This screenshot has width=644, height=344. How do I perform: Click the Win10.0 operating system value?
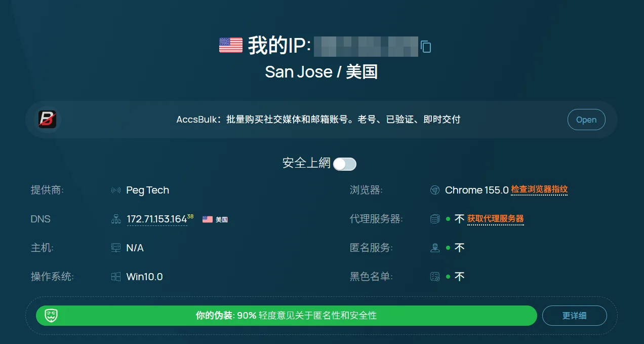tap(145, 277)
